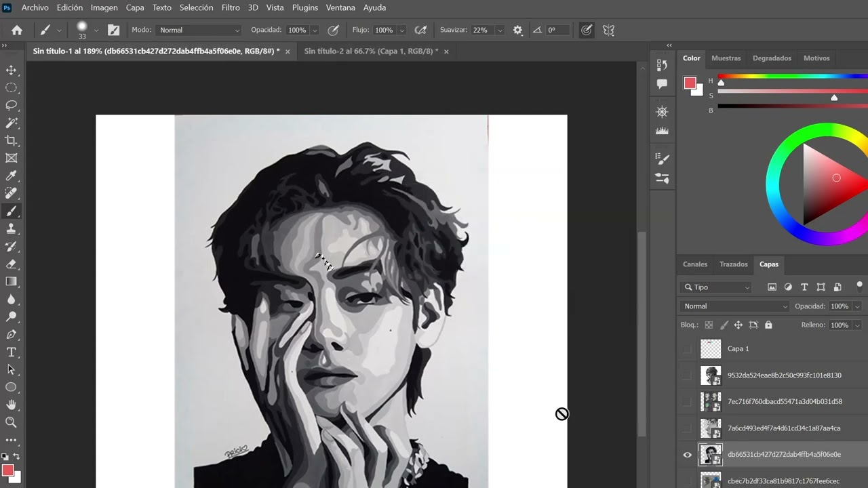Toggle pressure for opacity button

[x=333, y=30]
